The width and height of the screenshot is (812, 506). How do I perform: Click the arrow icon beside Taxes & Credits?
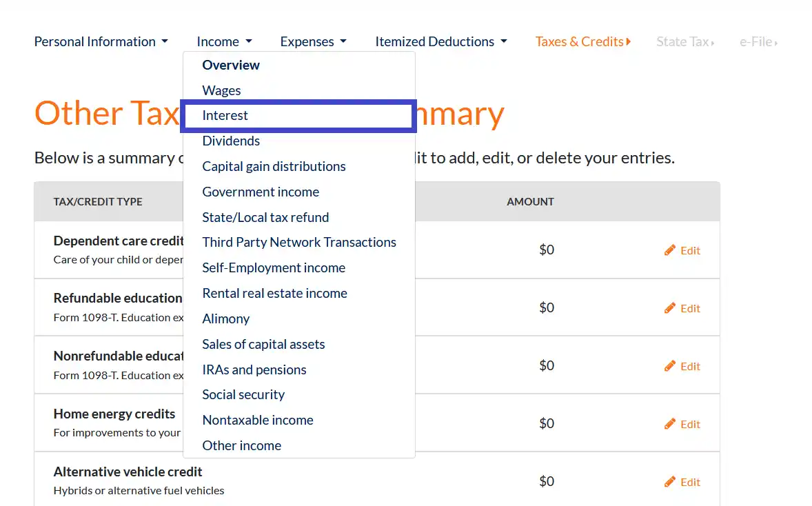(x=629, y=41)
